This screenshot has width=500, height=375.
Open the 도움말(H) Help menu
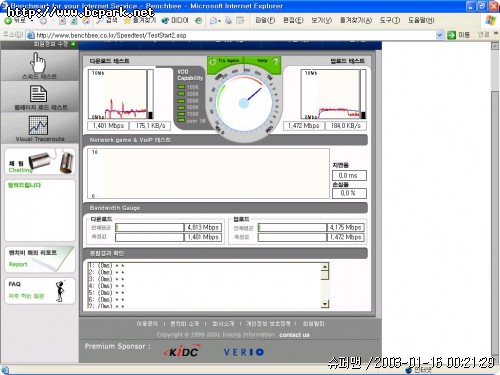(x=421, y=21)
